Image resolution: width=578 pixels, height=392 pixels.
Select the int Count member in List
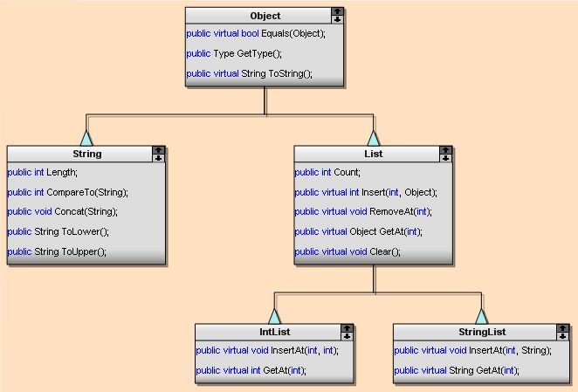coord(327,172)
